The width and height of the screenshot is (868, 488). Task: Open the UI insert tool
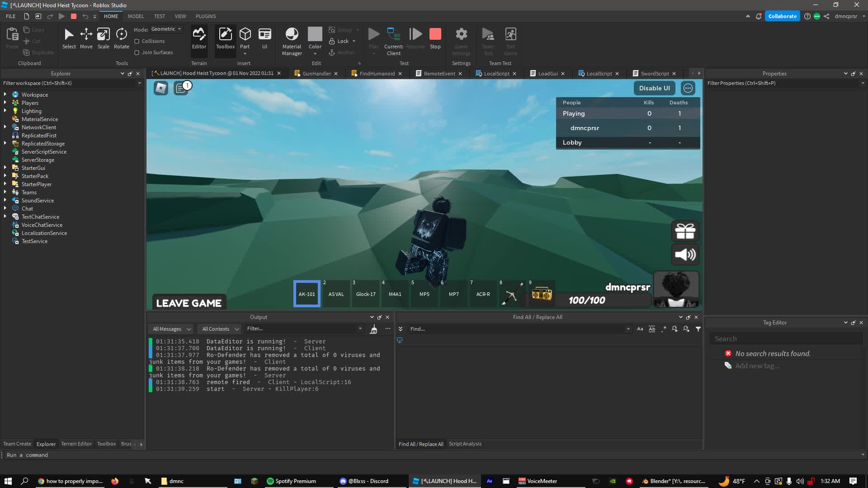(264, 38)
